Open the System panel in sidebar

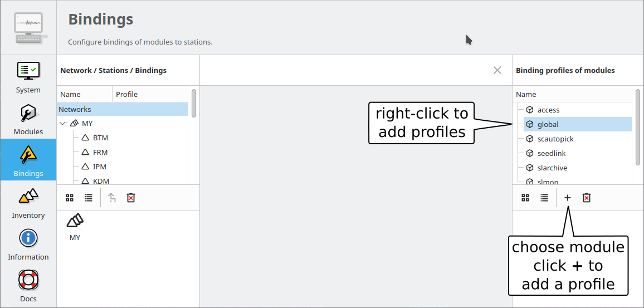point(28,77)
